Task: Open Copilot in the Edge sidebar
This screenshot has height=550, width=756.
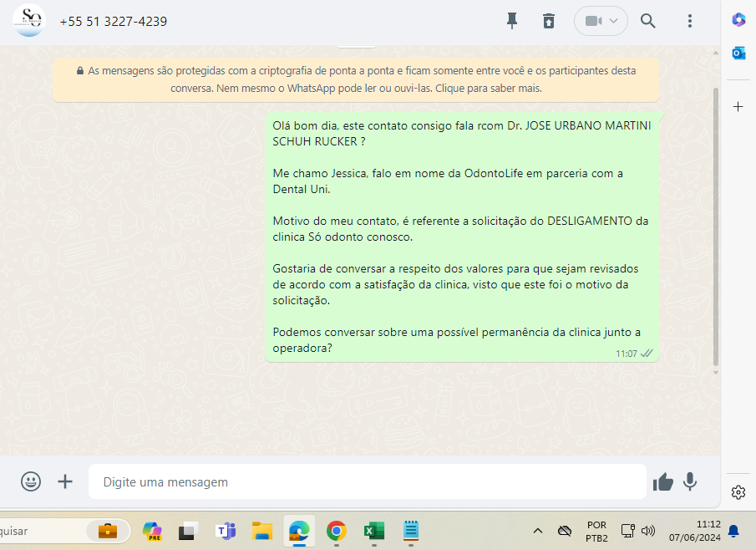Action: [738, 20]
